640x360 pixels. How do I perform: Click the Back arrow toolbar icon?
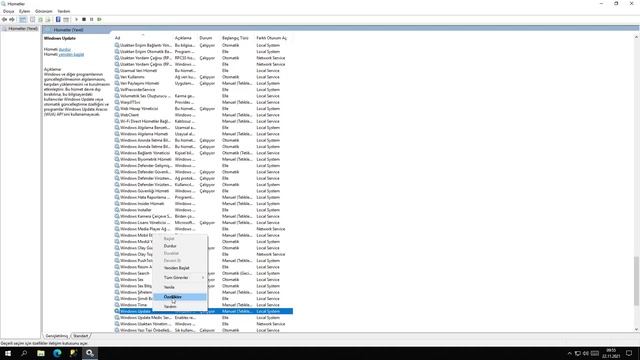point(4,20)
